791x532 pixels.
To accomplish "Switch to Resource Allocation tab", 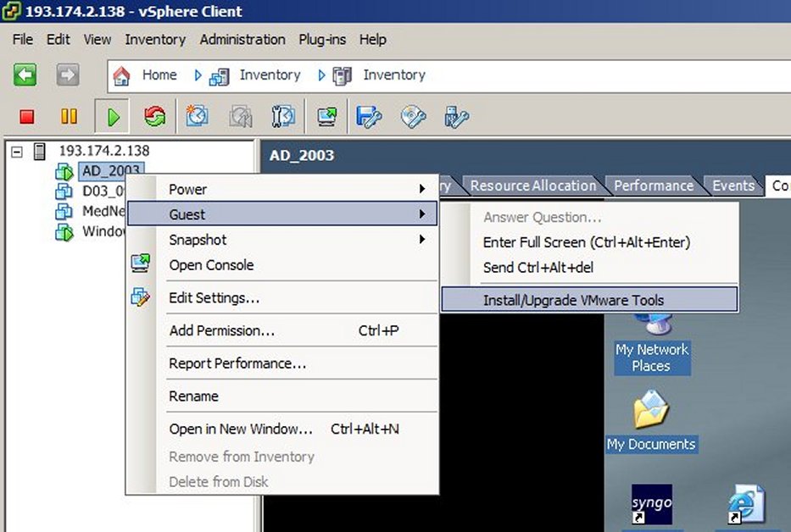I will coord(533,186).
